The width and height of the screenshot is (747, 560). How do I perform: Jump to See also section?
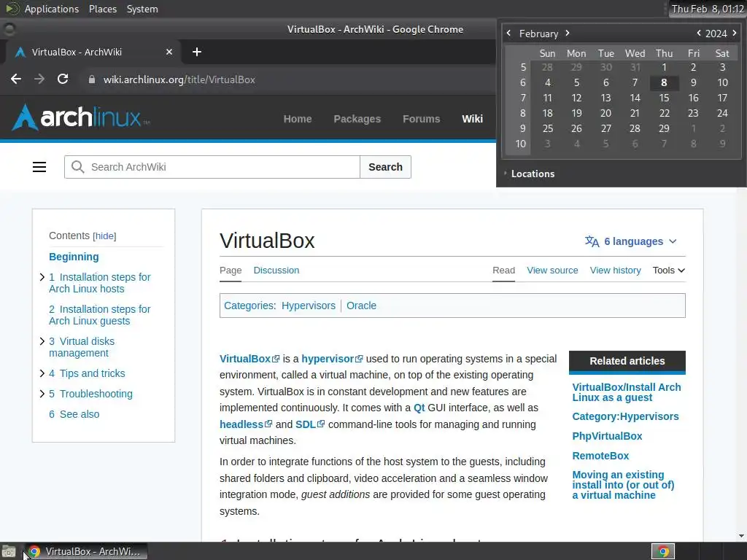74,414
